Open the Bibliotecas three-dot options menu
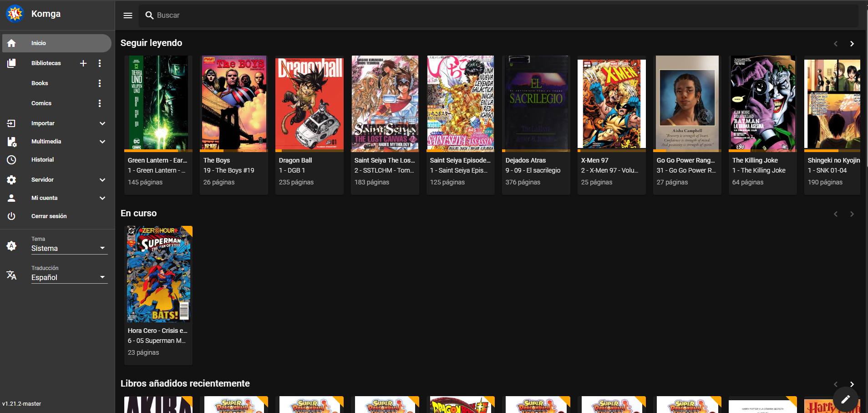 click(x=100, y=63)
